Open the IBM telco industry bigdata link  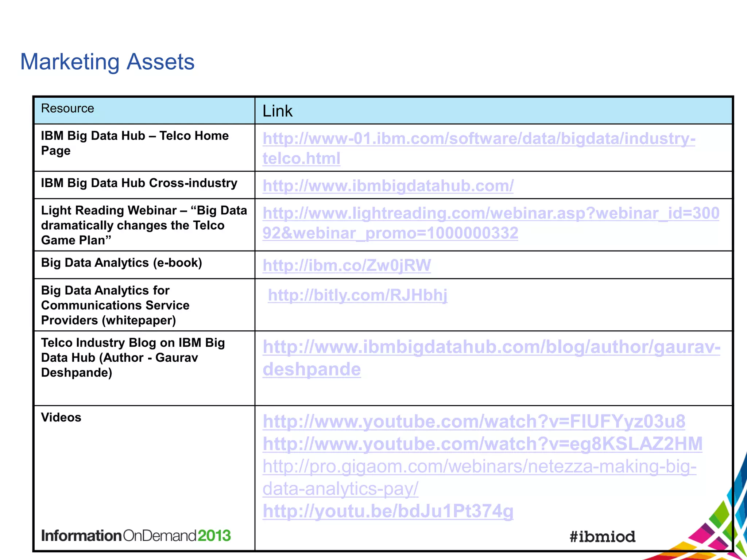pyautogui.click(x=479, y=148)
